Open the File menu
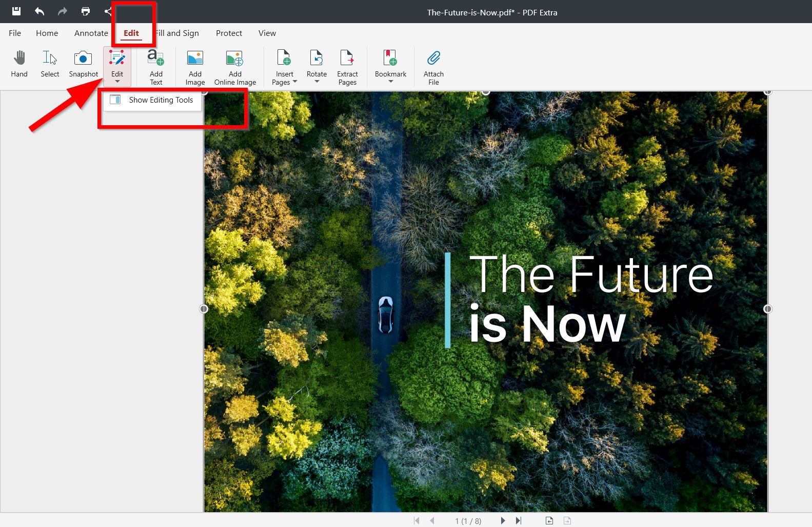Image resolution: width=812 pixels, height=527 pixels. [15, 33]
